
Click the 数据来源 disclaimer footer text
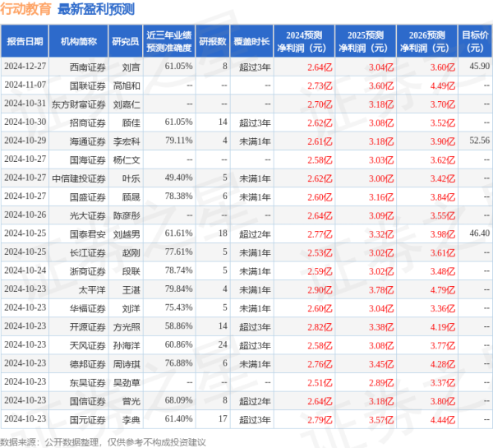click(x=104, y=441)
